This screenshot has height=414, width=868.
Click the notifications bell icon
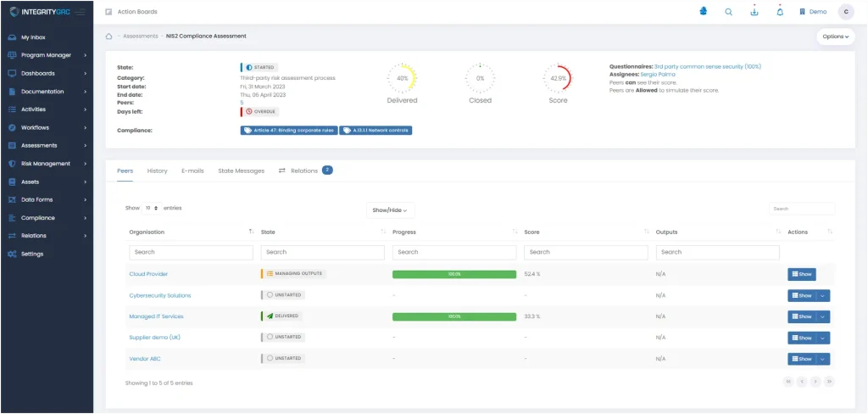coord(780,12)
